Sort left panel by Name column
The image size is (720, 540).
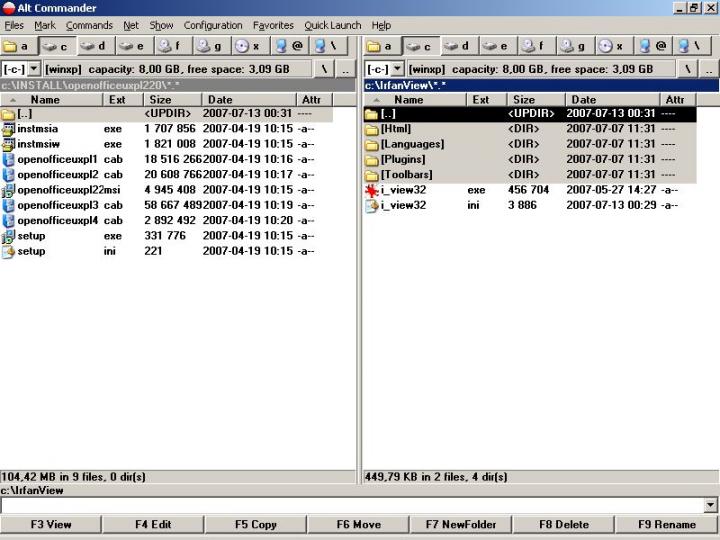tap(51, 100)
